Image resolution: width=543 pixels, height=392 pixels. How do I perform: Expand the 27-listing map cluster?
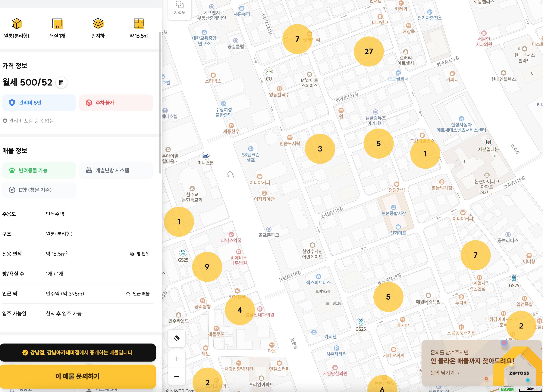click(369, 51)
